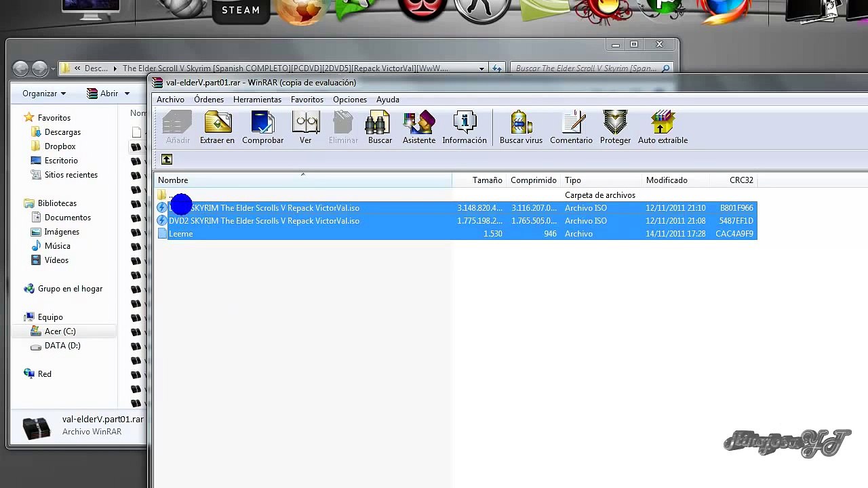Open the Favoritos menu in WinRAR
Screen dimensions: 868x488
click(x=307, y=100)
